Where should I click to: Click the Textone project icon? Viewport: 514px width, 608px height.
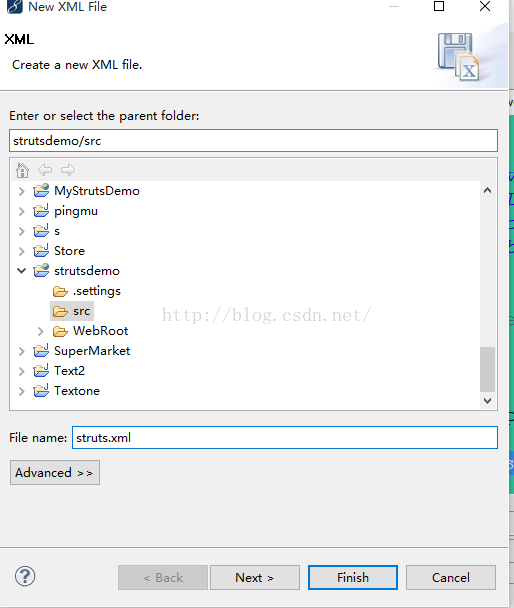pos(41,390)
